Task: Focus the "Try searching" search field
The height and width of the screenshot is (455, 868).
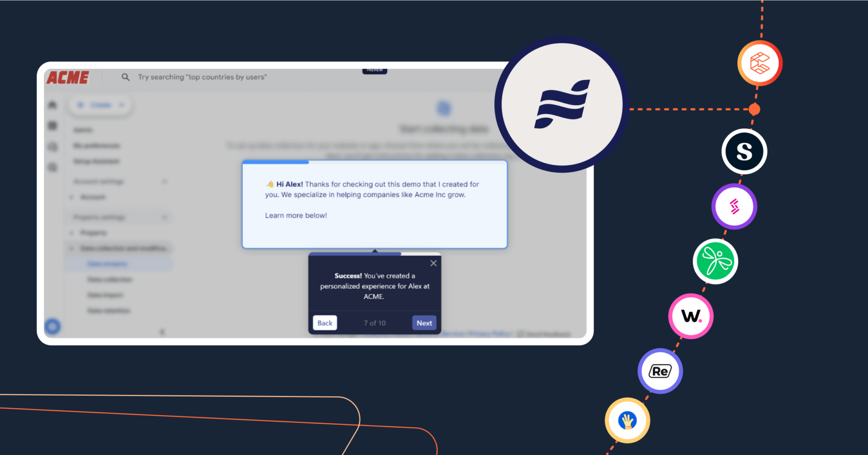Action: [x=202, y=77]
